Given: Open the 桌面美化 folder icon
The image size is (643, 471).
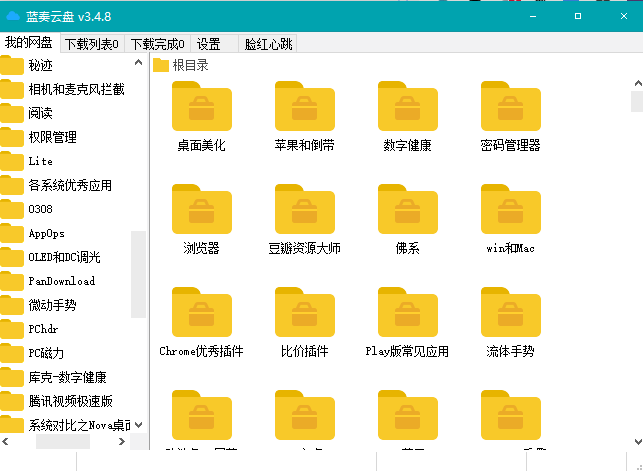Looking at the screenshot, I should [202, 106].
